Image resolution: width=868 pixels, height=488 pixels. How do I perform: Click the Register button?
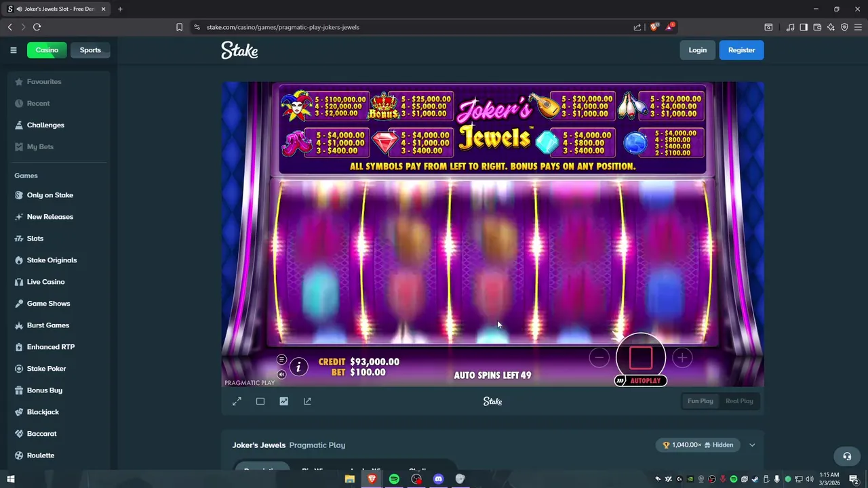(x=741, y=50)
